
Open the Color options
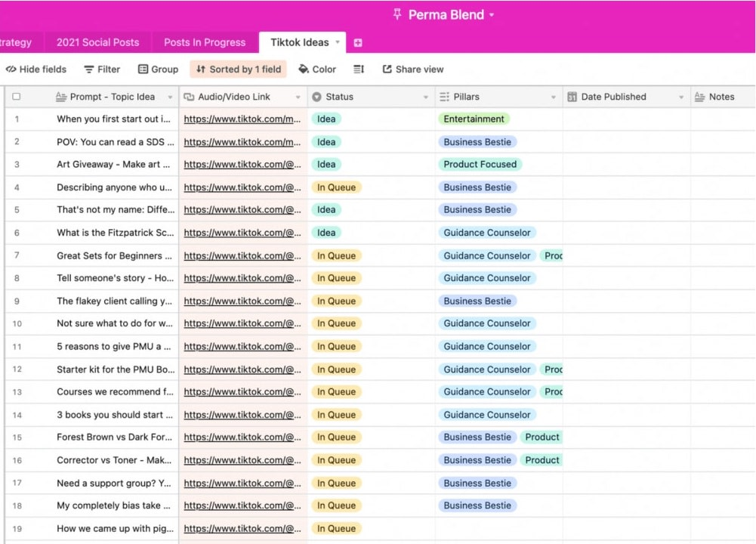click(317, 69)
